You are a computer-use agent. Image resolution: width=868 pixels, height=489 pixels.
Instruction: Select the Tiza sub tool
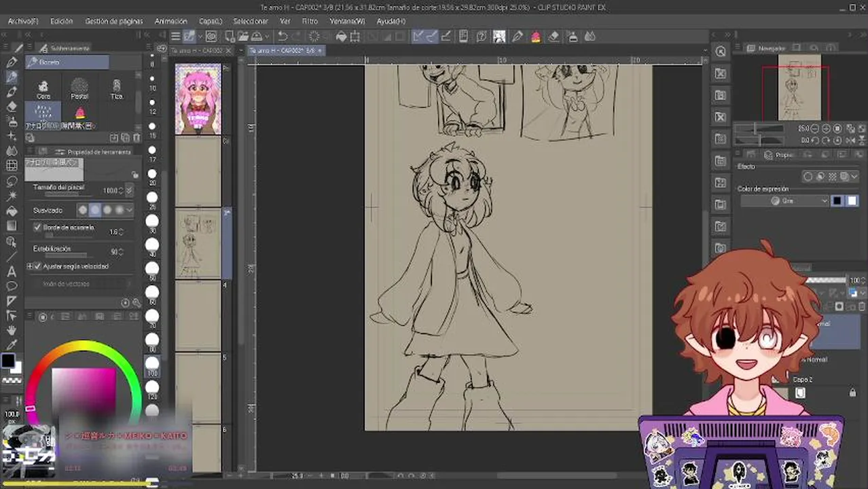[116, 89]
